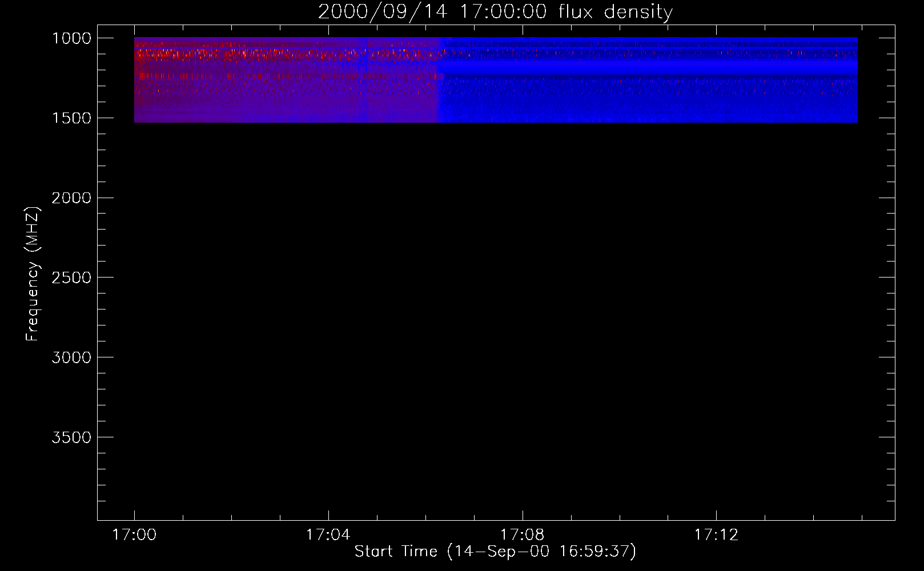924x571 pixels.
Task: Click the 17:08 time tick label
Action: tap(522, 535)
